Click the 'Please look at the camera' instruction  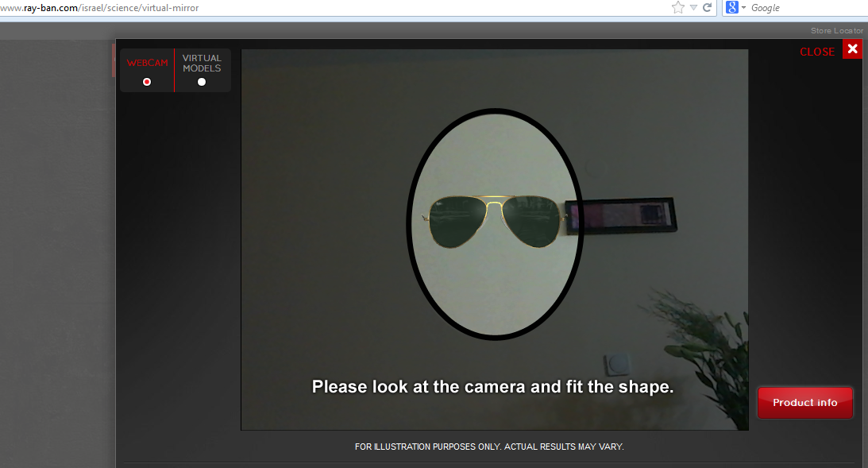coord(492,387)
